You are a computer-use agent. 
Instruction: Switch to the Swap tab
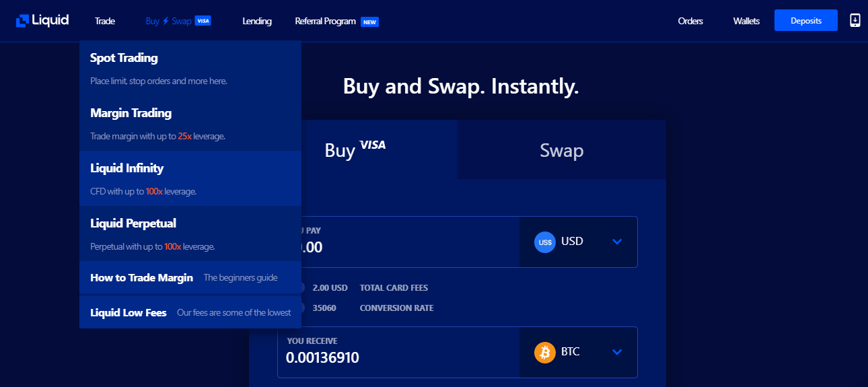561,150
